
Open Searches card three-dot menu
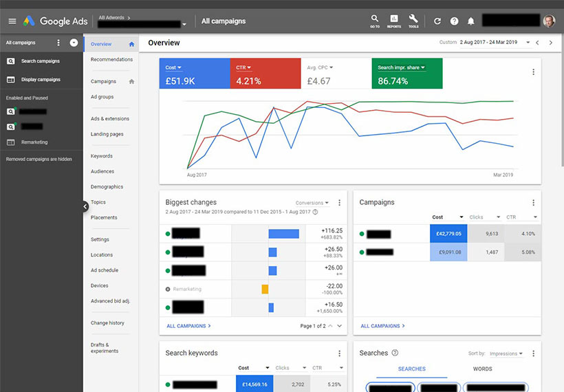pyautogui.click(x=534, y=353)
